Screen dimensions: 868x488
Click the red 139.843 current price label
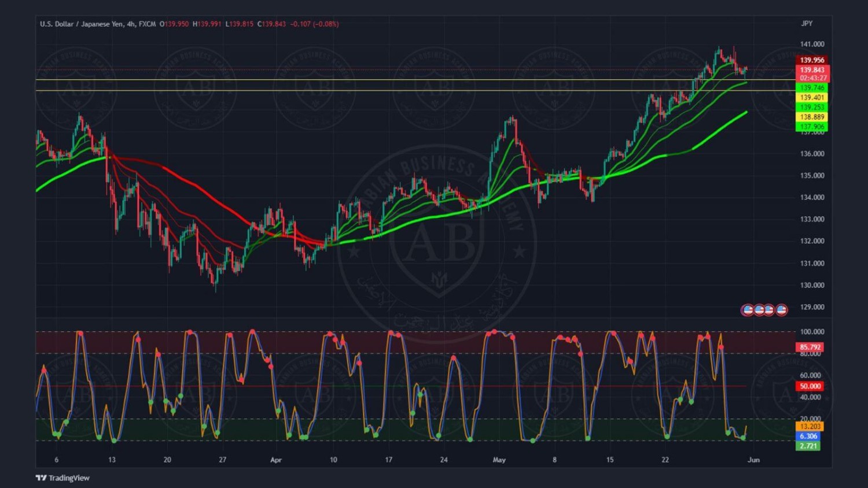812,70
